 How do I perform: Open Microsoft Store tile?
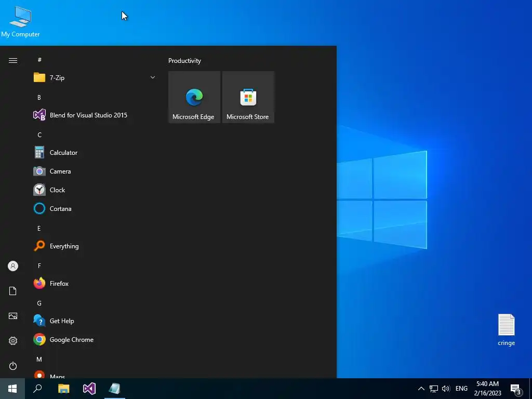tap(248, 97)
